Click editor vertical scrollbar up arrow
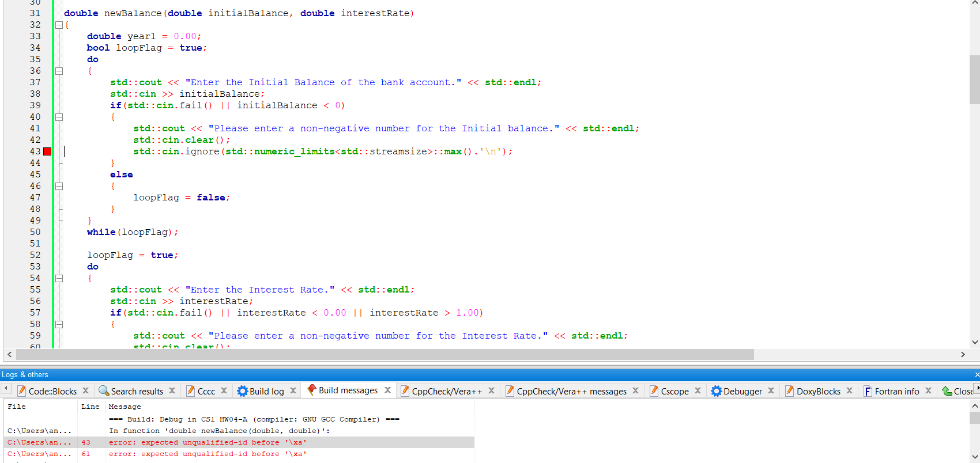Viewport: 980px width, 463px height. pos(975,3)
